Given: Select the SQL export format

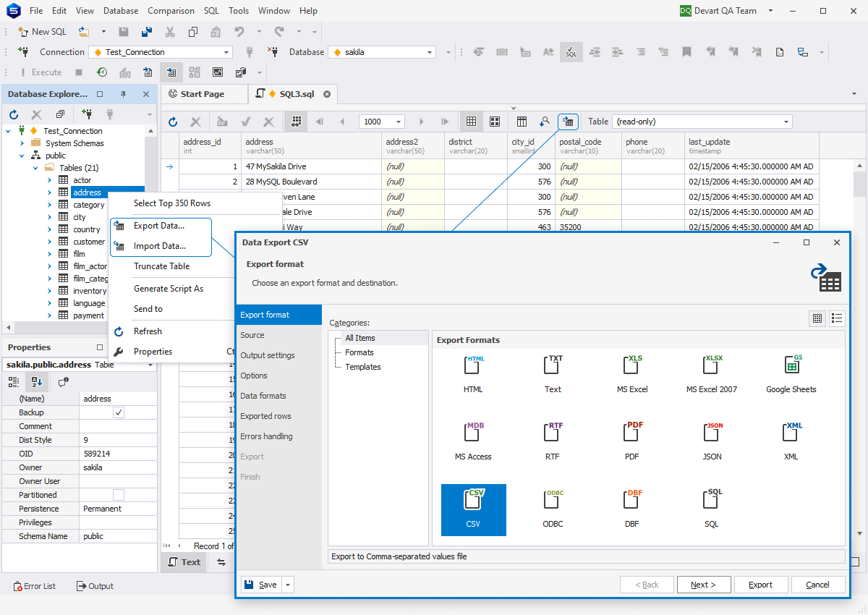Looking at the screenshot, I should click(x=712, y=509).
